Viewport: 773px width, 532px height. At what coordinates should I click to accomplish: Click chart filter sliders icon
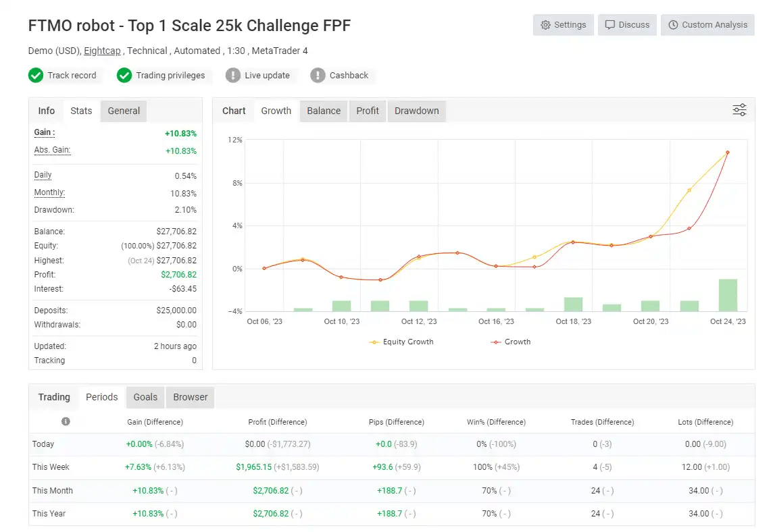pyautogui.click(x=739, y=110)
